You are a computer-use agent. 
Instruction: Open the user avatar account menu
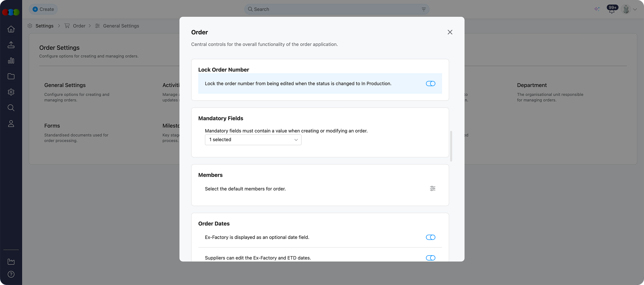click(x=629, y=9)
